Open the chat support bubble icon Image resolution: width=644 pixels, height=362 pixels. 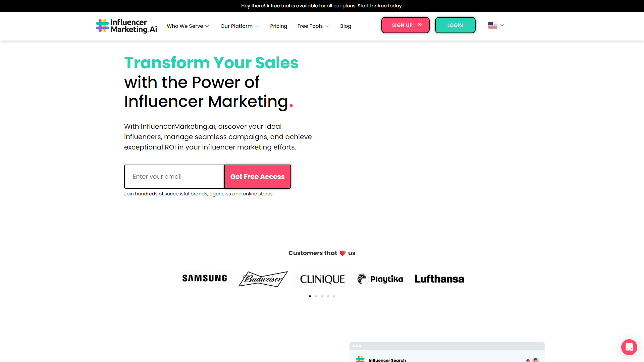coord(629,347)
